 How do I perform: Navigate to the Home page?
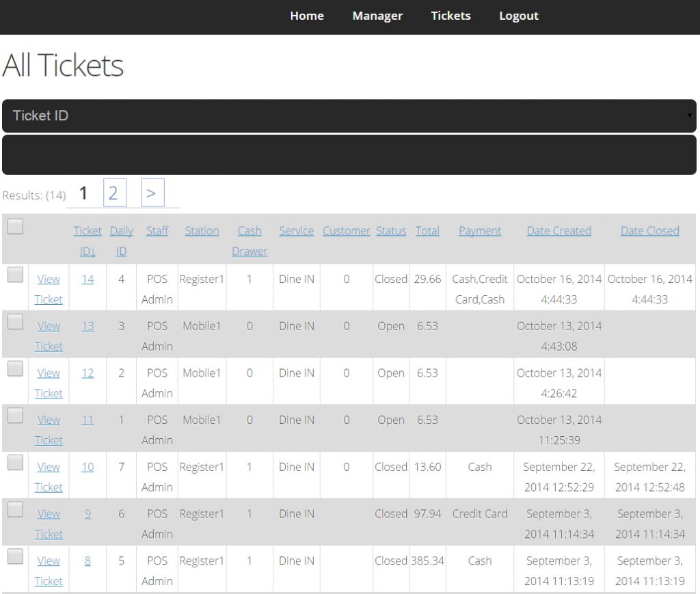pyautogui.click(x=306, y=16)
